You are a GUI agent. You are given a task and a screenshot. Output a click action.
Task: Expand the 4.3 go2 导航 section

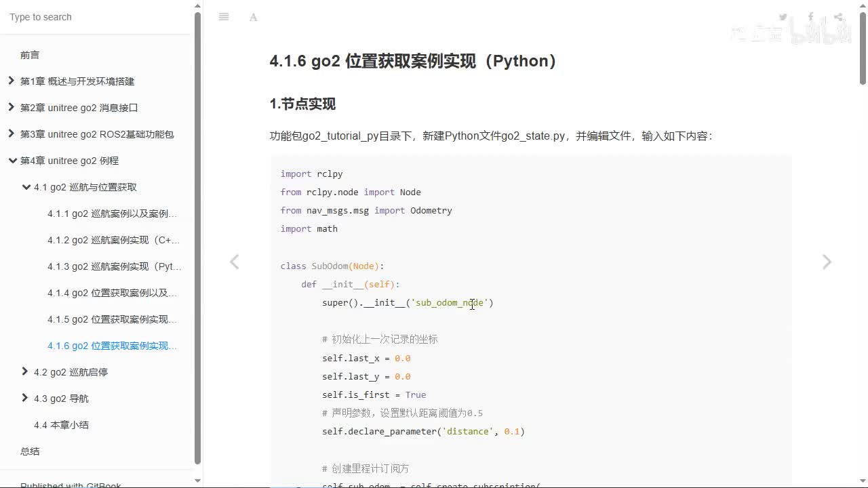[25, 398]
